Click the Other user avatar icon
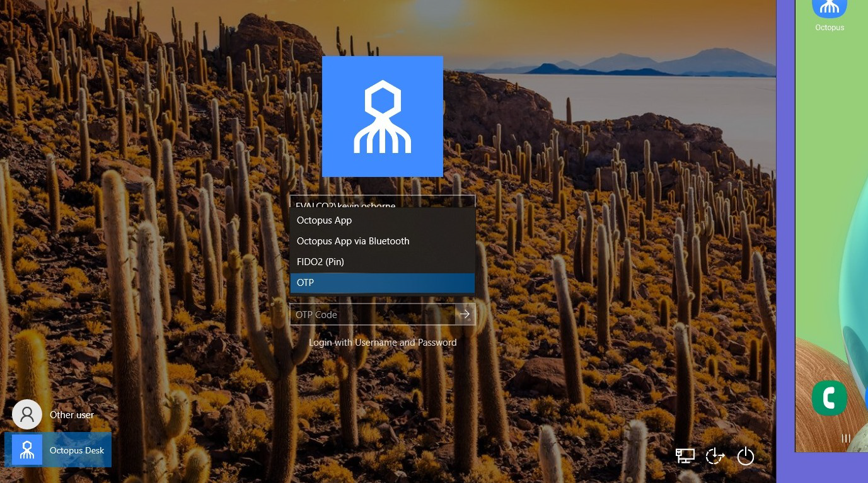 tap(27, 414)
